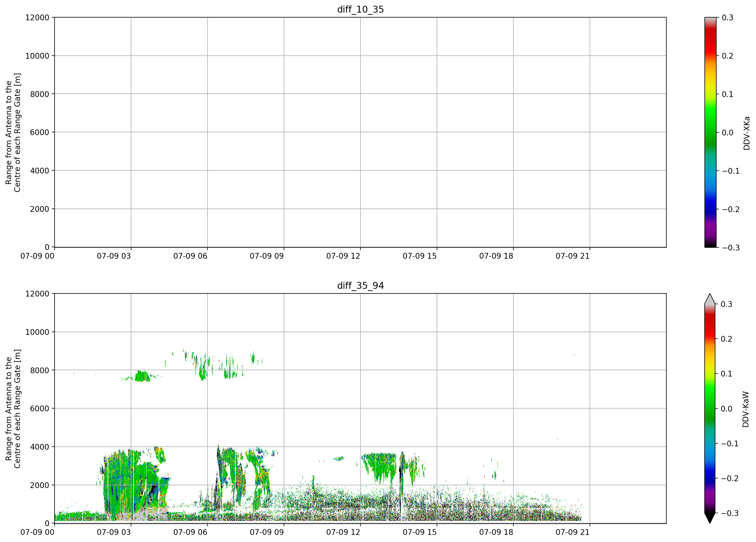The height and width of the screenshot is (542, 756).
Task: Click the 0.0 tick on DDV-KaW colorbar
Action: pyautogui.click(x=727, y=409)
